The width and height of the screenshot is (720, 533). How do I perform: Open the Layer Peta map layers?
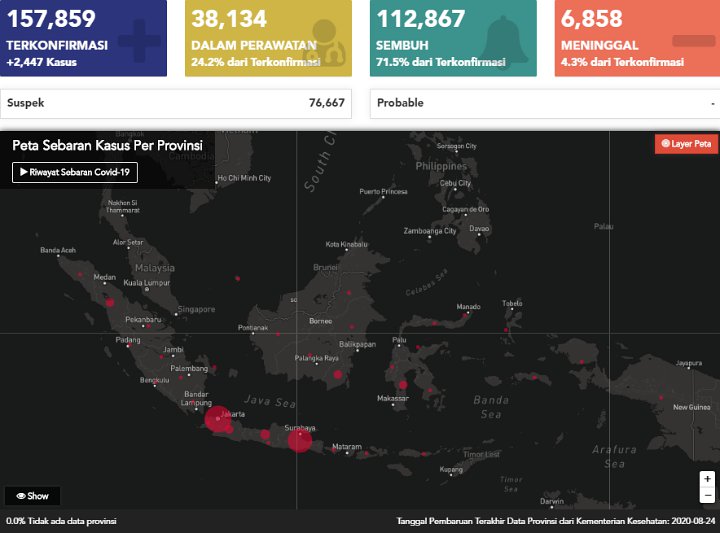(686, 144)
